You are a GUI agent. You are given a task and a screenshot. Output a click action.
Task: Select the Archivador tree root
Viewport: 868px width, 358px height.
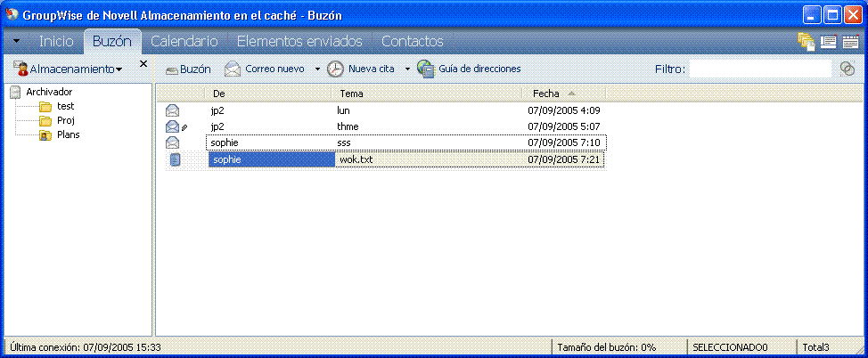tap(49, 93)
